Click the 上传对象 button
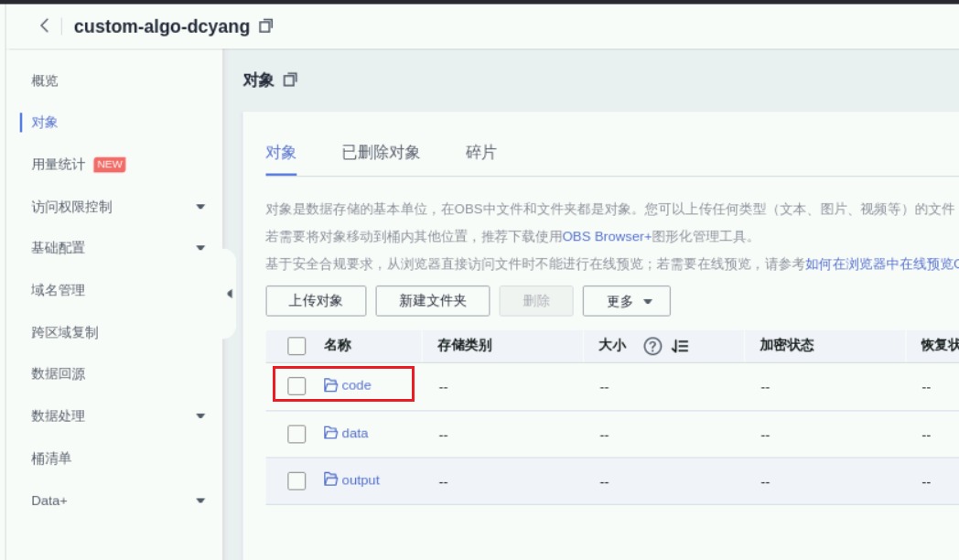Screen dimensions: 959x560 click(316, 301)
